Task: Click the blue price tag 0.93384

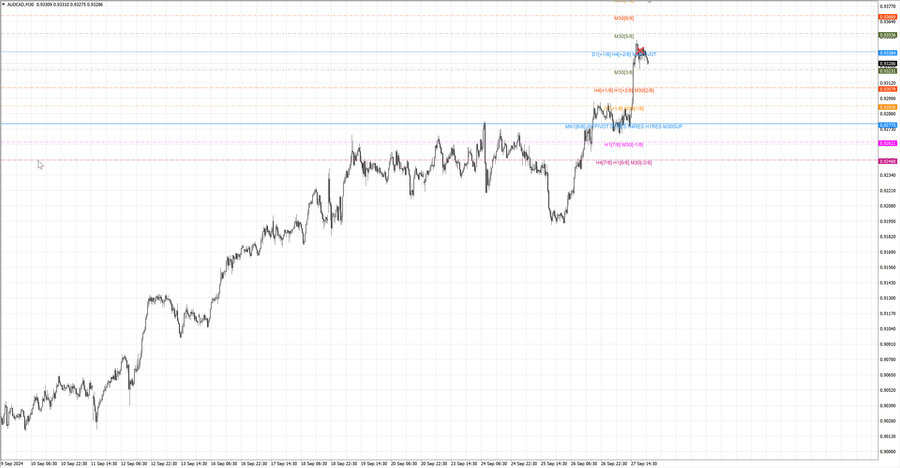Action: 888,53
